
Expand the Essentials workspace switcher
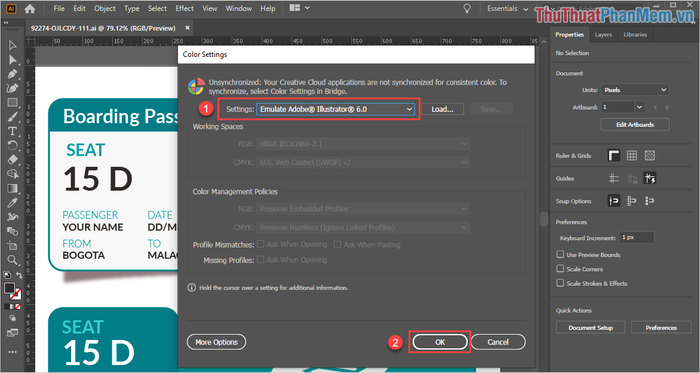tap(508, 8)
